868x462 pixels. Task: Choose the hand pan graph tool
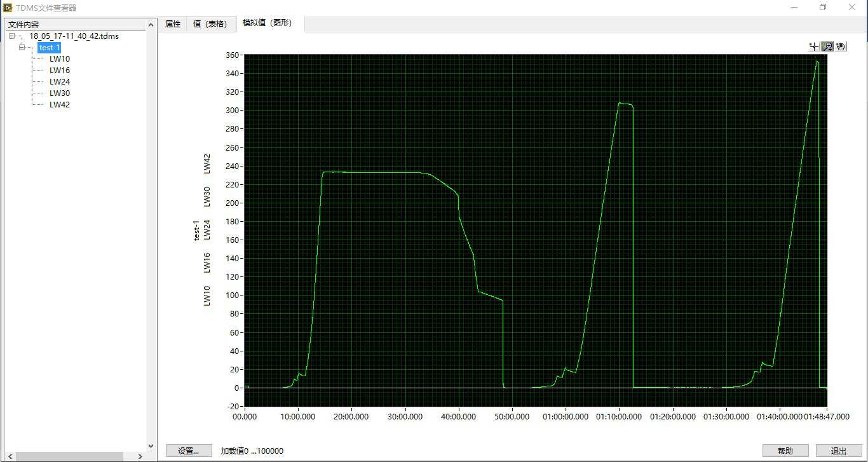841,46
